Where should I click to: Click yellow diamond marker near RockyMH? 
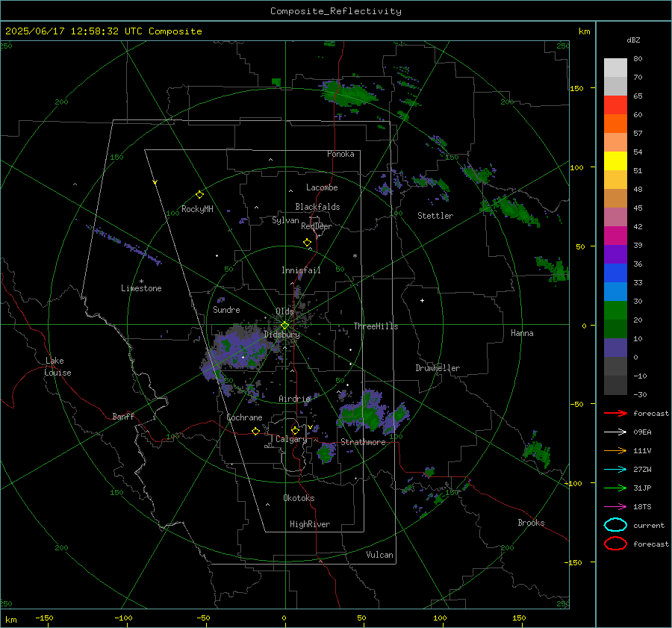point(199,195)
